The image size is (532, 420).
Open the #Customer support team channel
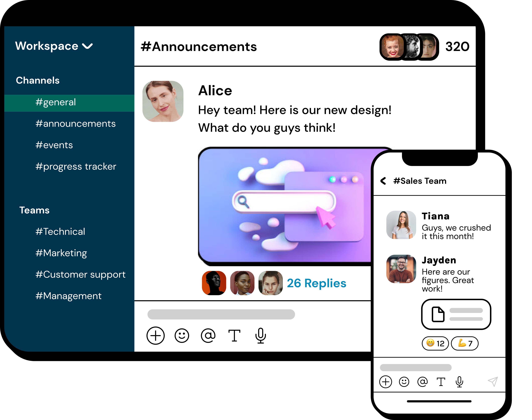(80, 274)
